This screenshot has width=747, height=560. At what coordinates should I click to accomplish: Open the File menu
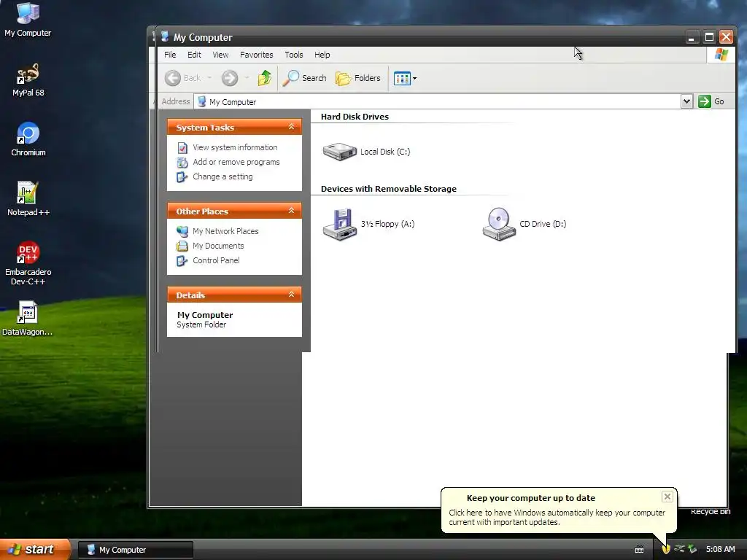click(x=170, y=55)
